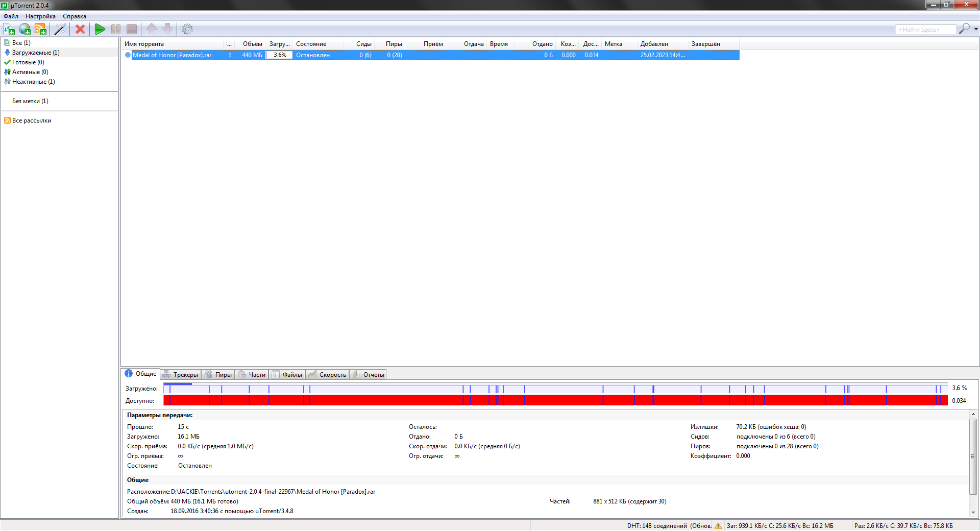980x531 pixels.
Task: Click the warning icon in status bar
Action: coord(718,526)
